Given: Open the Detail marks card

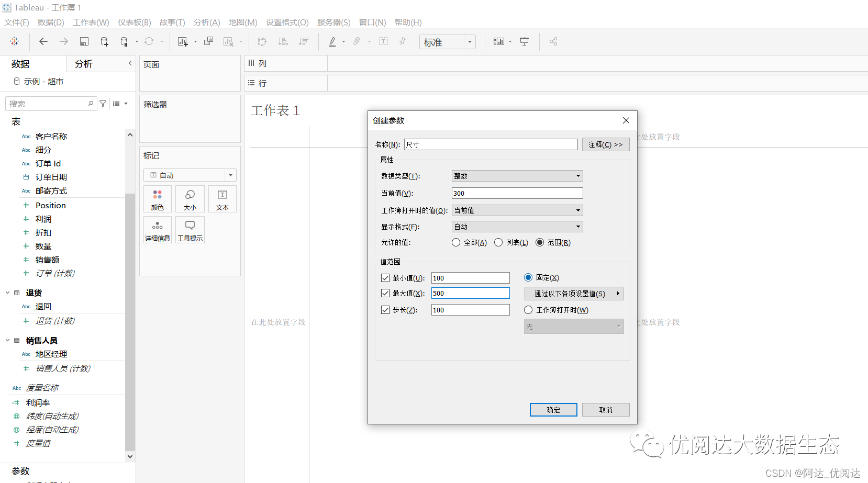Looking at the screenshot, I should (x=158, y=230).
